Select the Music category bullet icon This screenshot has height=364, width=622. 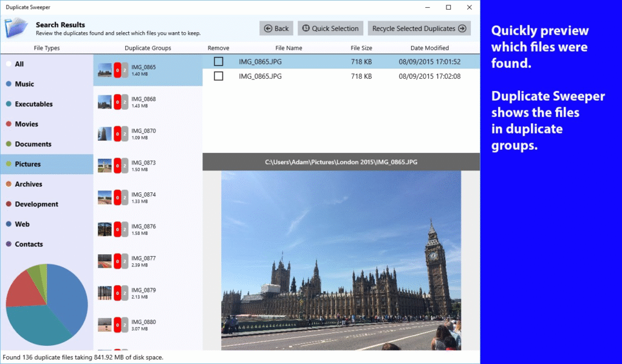point(9,84)
